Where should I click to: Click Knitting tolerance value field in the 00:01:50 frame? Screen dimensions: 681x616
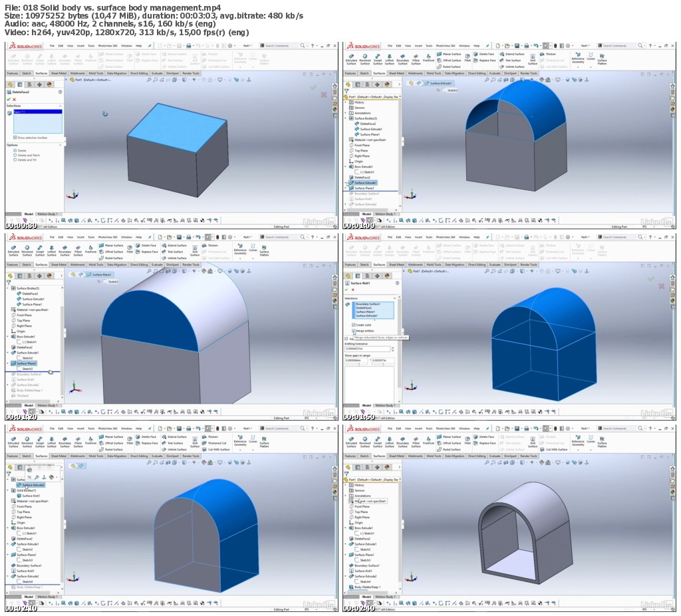tap(367, 349)
